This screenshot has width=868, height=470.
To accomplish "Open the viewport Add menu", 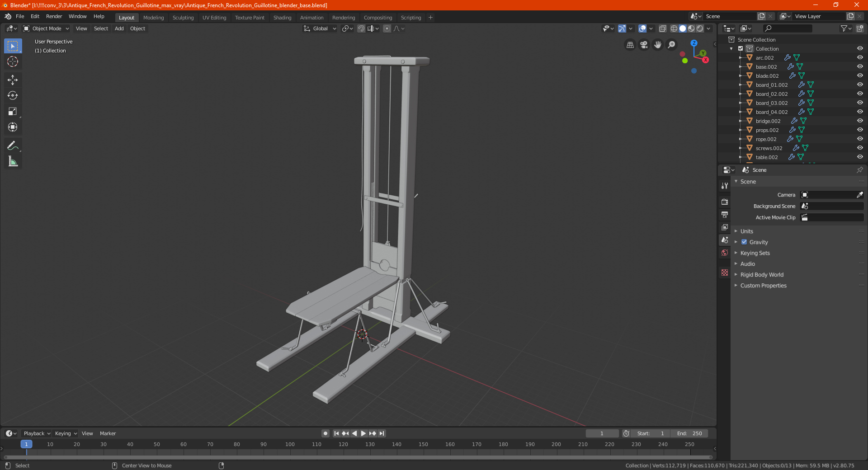I will [119, 28].
